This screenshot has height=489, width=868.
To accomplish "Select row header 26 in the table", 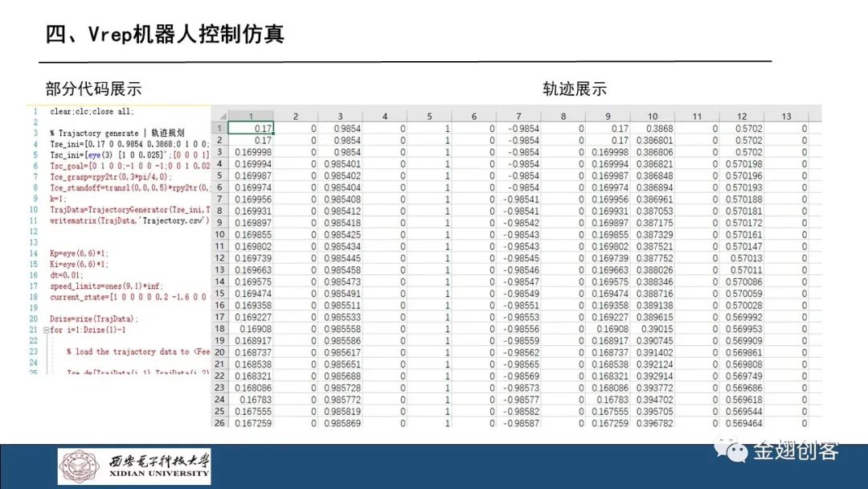I will point(219,423).
